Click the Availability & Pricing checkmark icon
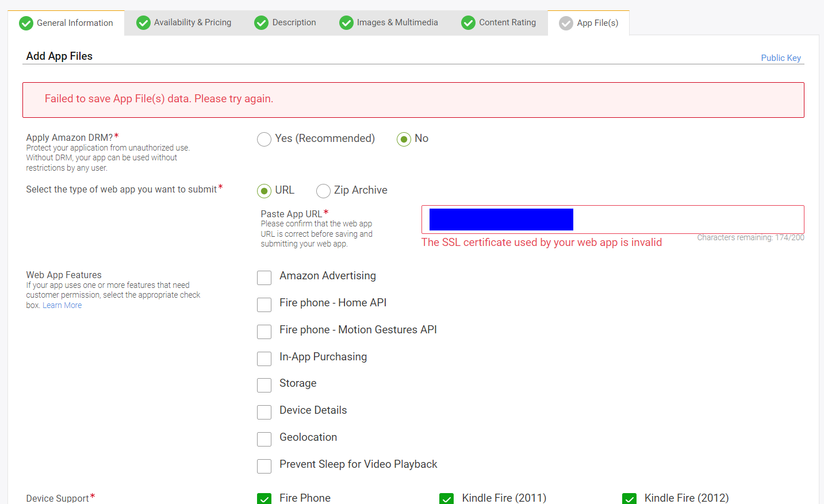 [x=143, y=22]
